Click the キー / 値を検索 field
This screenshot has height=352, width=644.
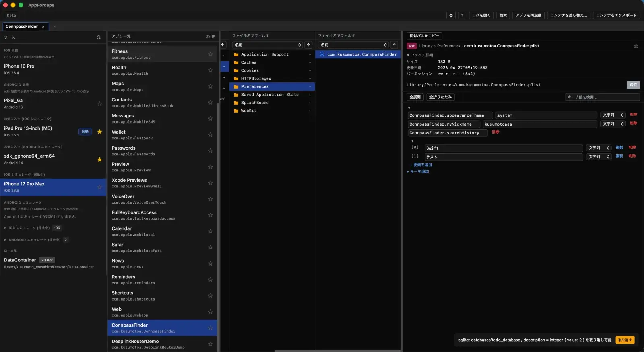(602, 97)
